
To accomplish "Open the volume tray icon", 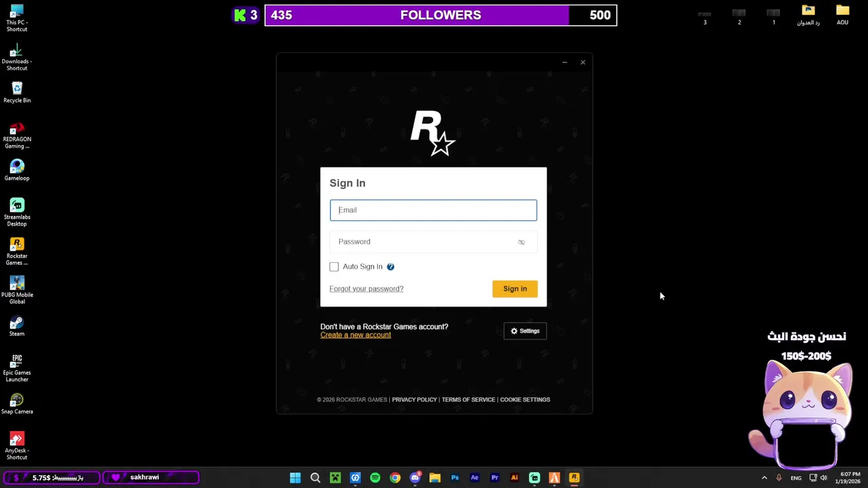I will (x=824, y=478).
